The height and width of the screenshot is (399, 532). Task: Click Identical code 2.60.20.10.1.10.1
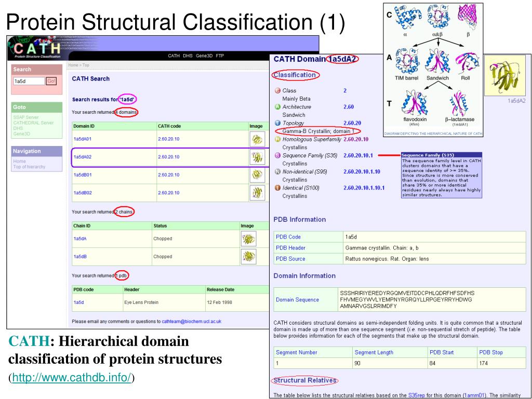[x=364, y=188]
